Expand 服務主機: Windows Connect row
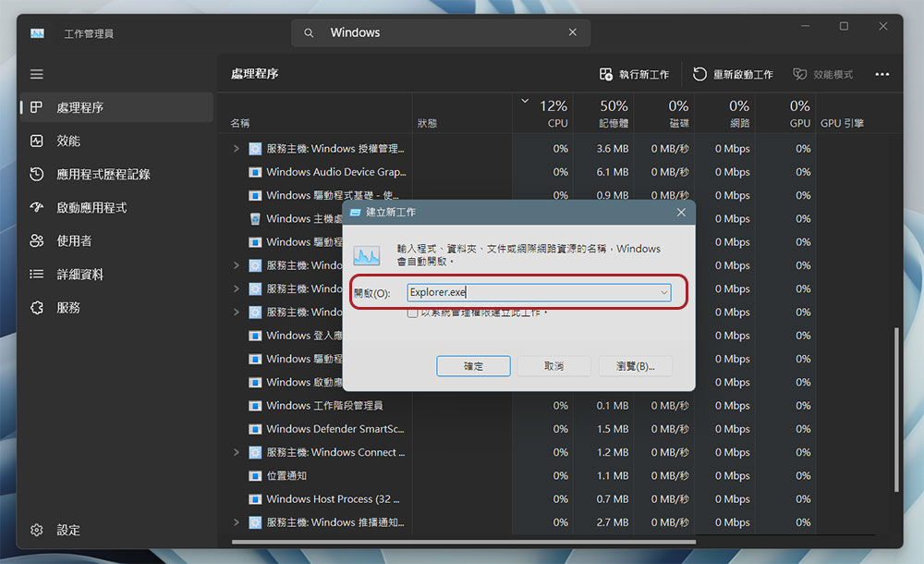The width and height of the screenshot is (924, 564). [236, 452]
